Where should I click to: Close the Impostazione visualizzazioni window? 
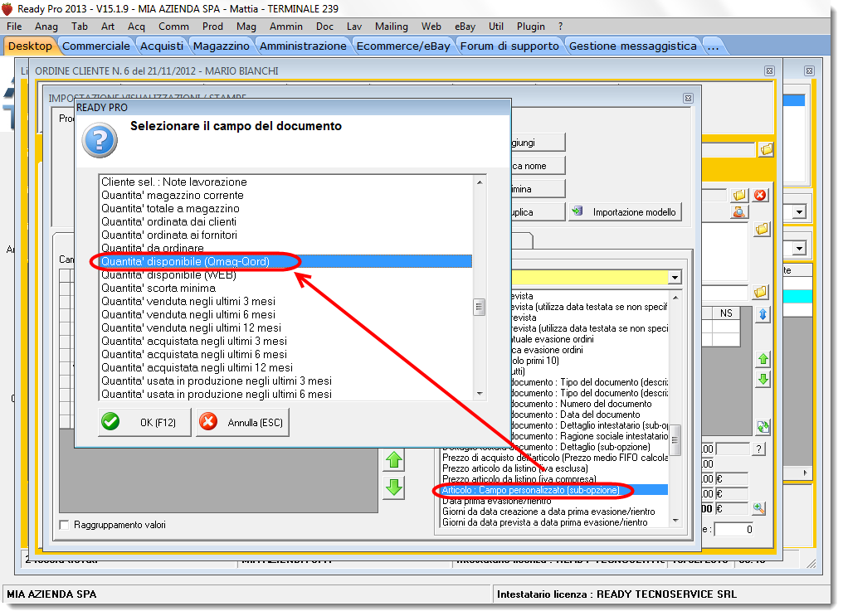[688, 99]
